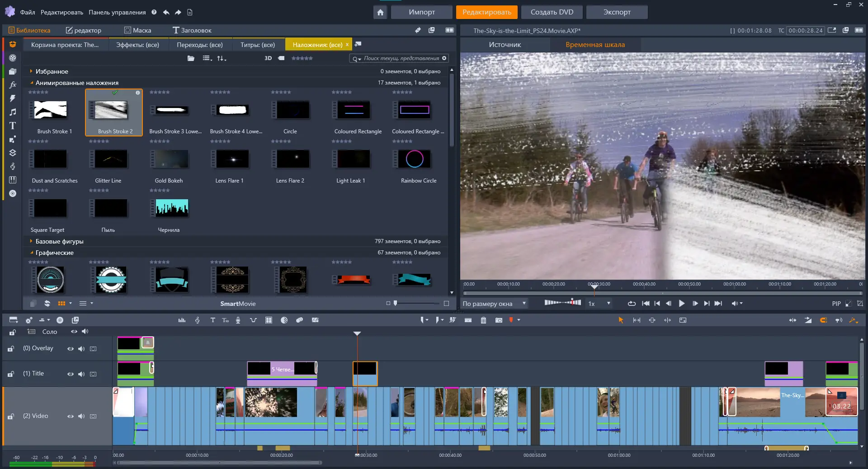Screen dimensions: 868x469
Task: Click the snapshot camera icon
Action: coord(499,320)
